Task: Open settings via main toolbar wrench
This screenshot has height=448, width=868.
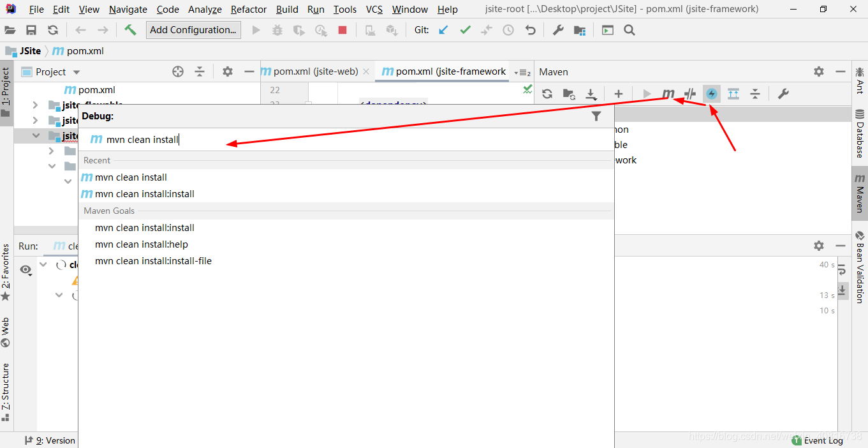Action: tap(558, 30)
